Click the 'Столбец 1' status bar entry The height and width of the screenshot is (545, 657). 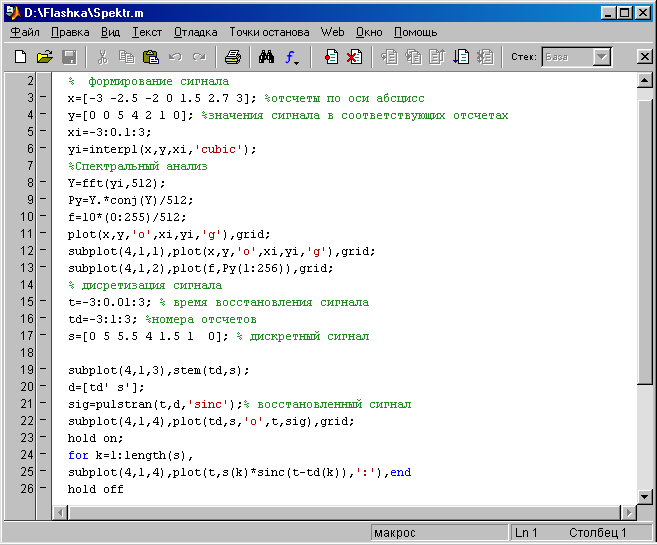(x=598, y=533)
